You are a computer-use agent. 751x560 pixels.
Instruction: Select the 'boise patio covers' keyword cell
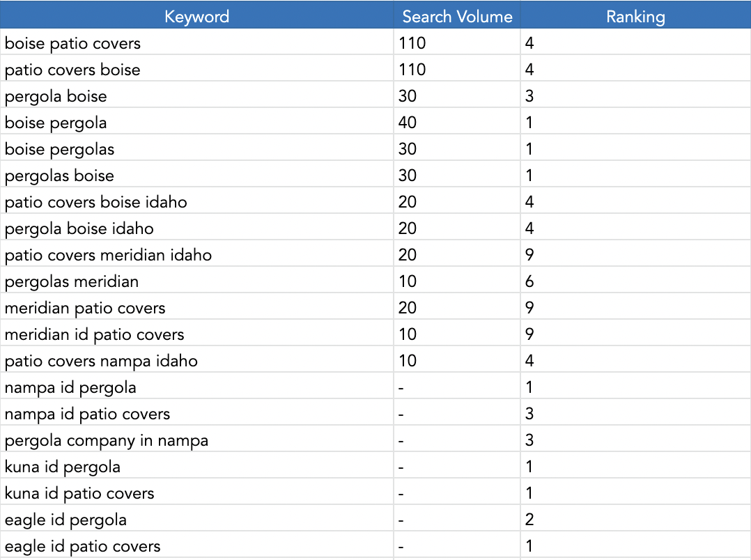point(196,43)
